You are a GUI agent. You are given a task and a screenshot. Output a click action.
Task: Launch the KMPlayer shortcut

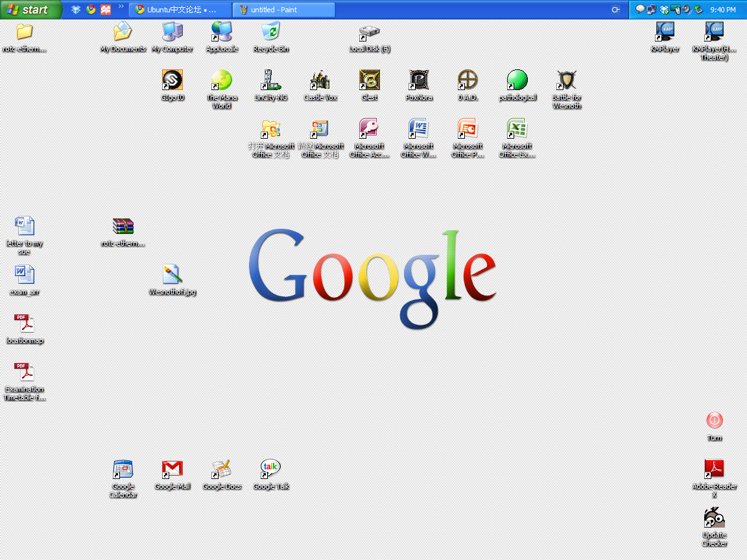665,32
